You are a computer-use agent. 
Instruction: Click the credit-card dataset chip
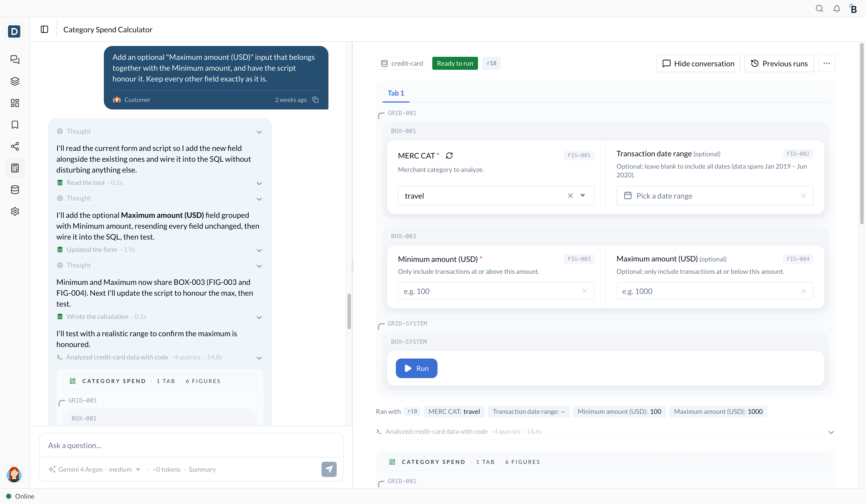[401, 63]
